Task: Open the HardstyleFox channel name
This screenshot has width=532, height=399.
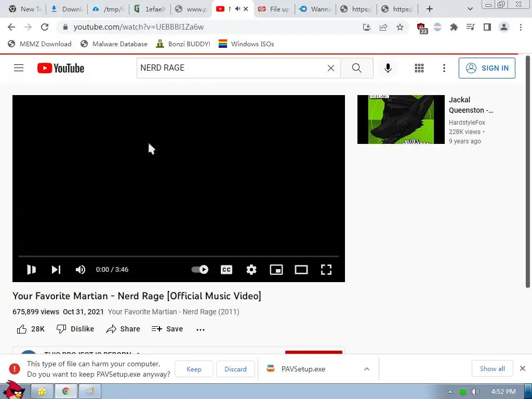Action: (x=467, y=122)
